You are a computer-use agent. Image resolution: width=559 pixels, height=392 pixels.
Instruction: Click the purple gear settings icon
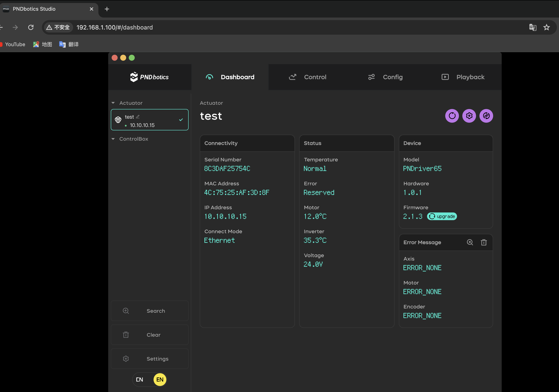tap(469, 116)
